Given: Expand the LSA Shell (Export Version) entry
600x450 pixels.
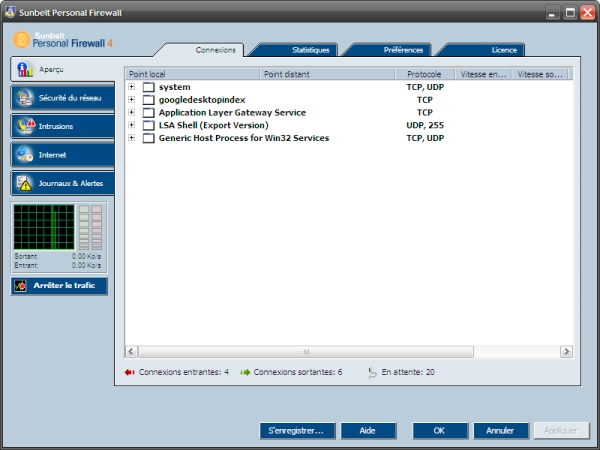Looking at the screenshot, I should (132, 125).
